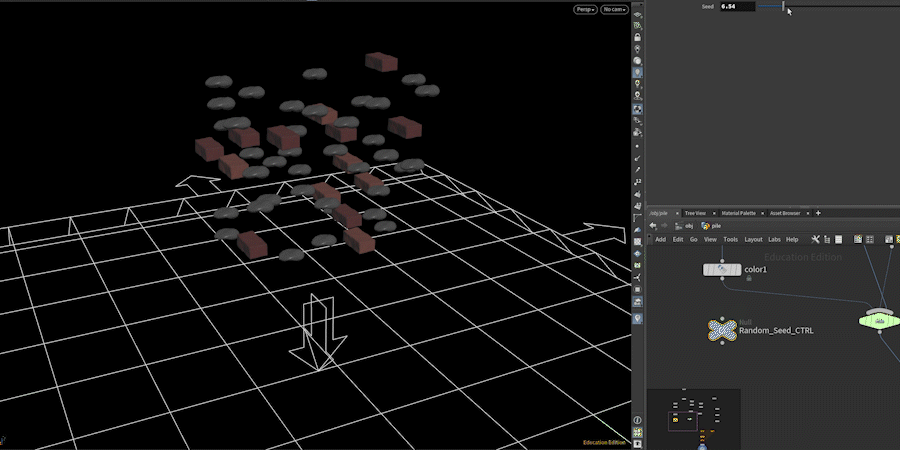Click the obj path segment
The image size is (900, 450).
click(684, 226)
